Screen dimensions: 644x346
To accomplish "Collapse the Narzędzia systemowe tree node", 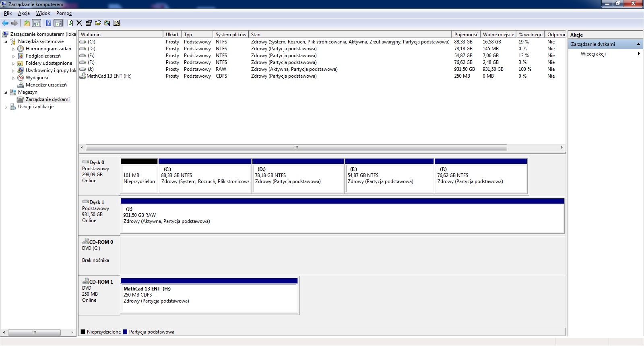I will [x=6, y=41].
